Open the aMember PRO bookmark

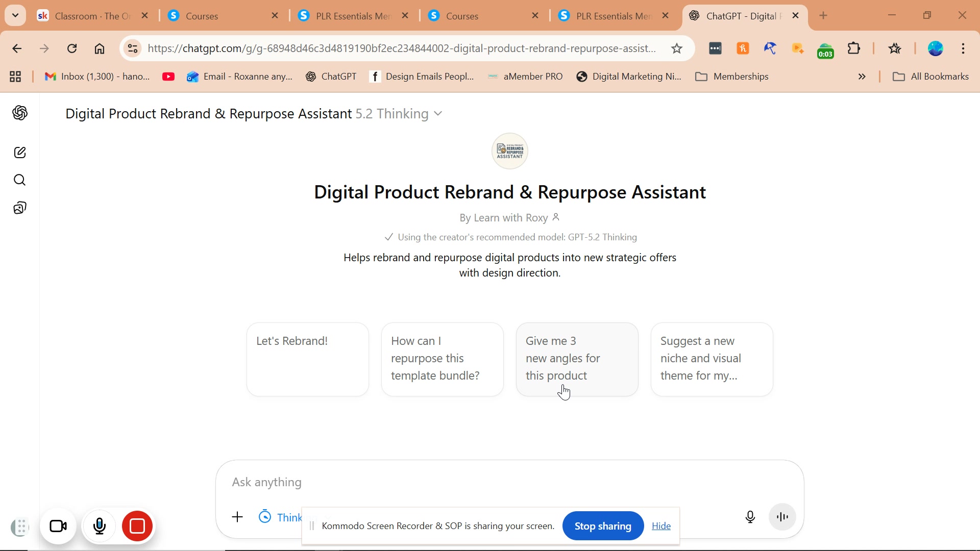click(525, 77)
